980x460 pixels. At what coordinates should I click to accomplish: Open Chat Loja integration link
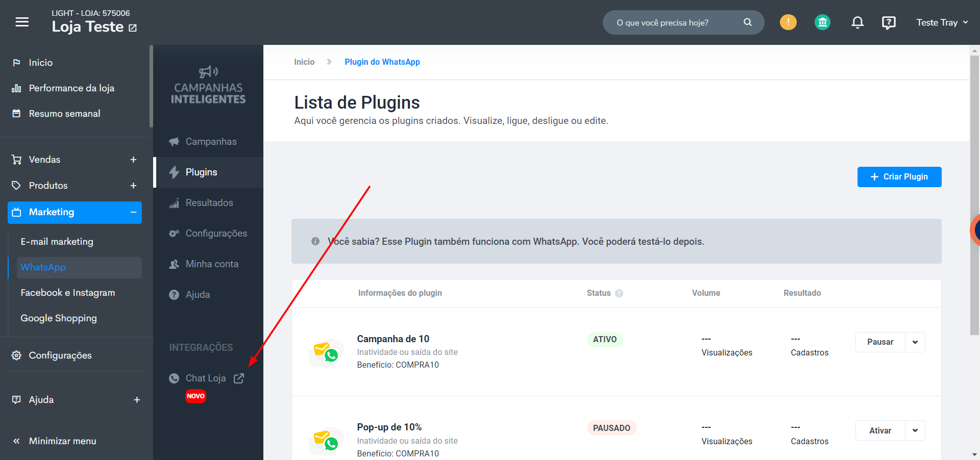(x=206, y=378)
